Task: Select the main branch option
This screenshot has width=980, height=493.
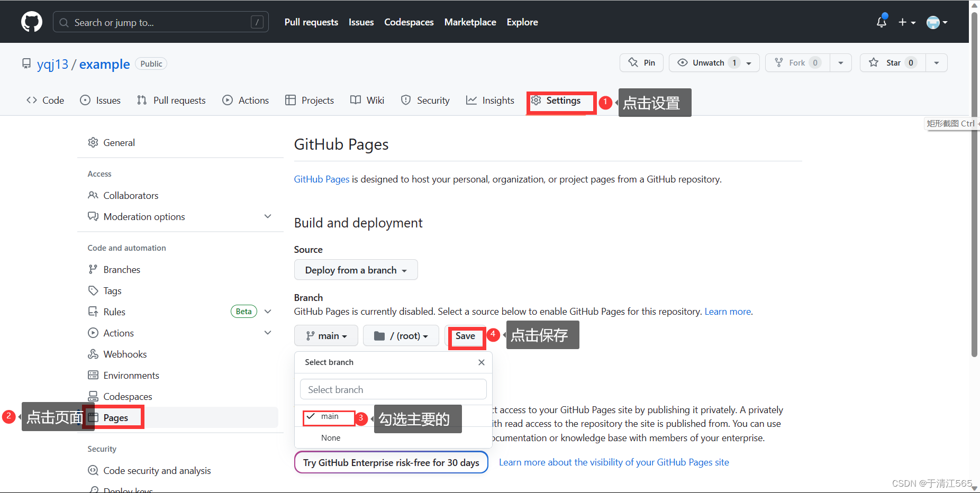Action: (x=393, y=417)
